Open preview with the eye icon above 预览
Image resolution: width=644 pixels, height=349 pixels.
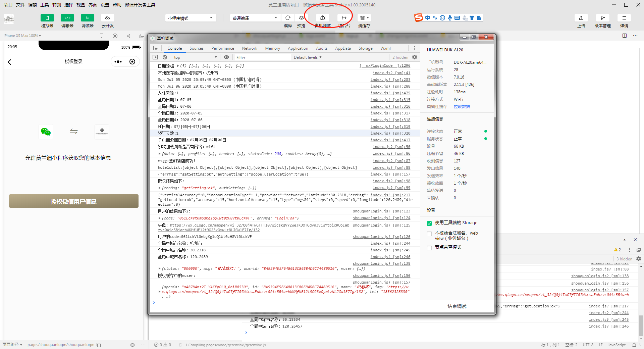(302, 18)
